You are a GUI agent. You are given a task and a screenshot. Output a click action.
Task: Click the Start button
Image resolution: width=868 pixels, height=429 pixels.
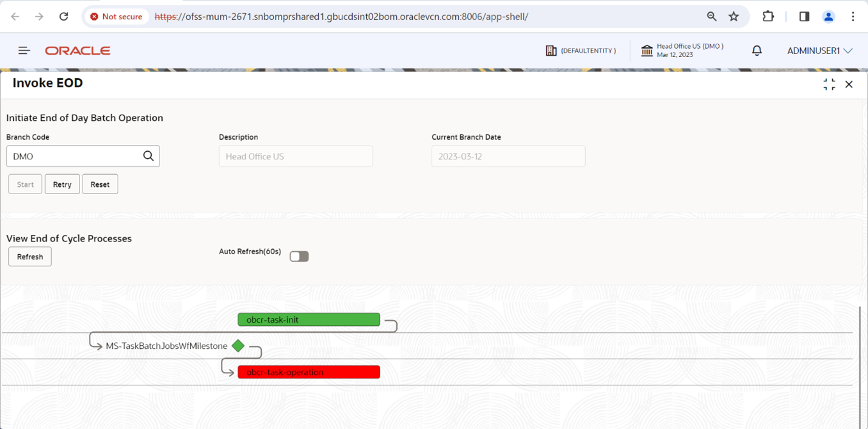pos(25,184)
